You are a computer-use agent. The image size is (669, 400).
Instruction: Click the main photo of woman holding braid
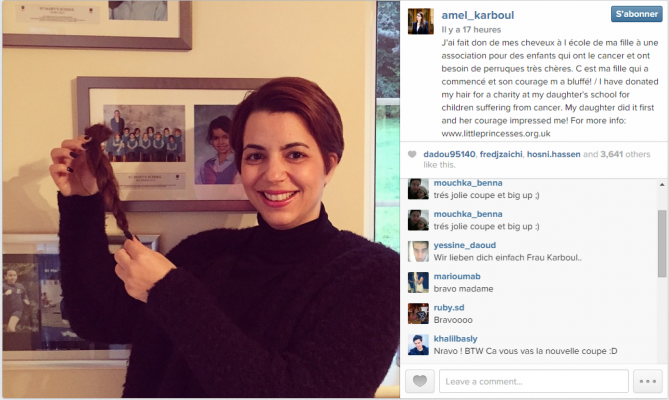pos(201,200)
